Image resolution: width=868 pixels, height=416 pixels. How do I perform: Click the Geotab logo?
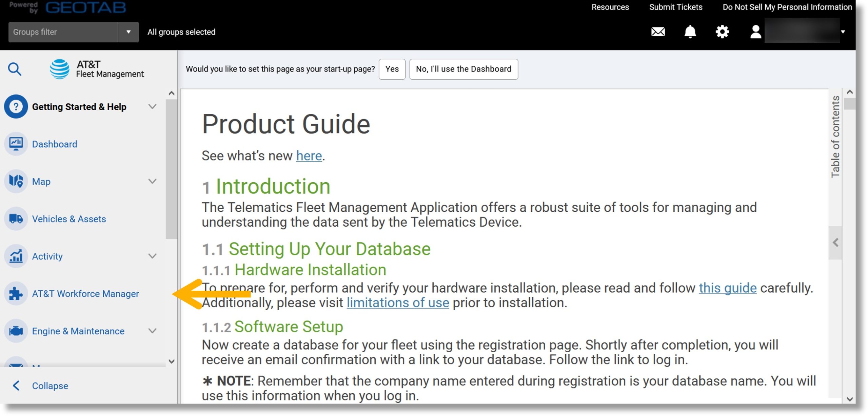(x=86, y=7)
